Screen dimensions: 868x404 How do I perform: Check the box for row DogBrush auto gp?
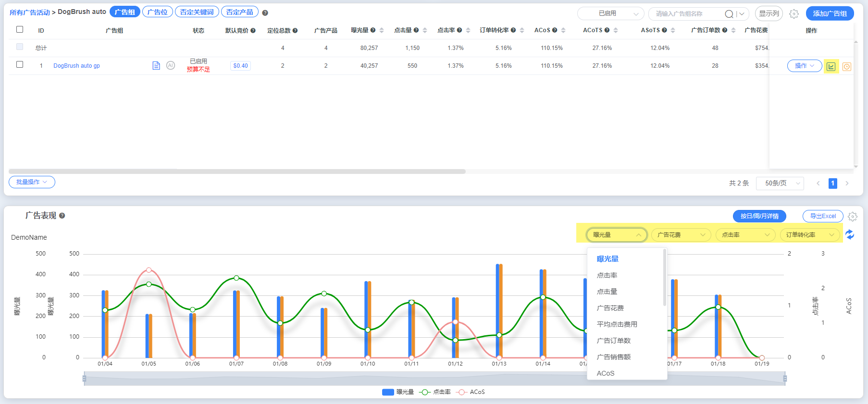pyautogui.click(x=20, y=64)
